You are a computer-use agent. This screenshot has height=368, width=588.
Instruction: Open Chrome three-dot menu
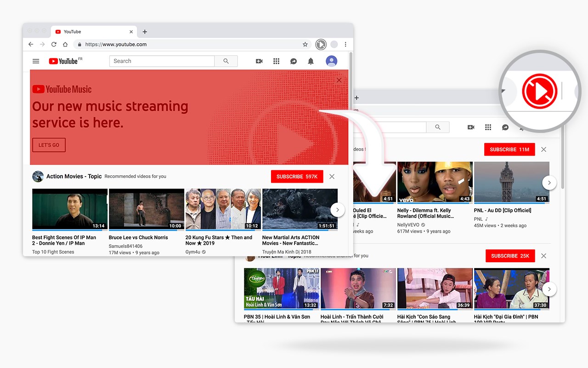click(345, 45)
